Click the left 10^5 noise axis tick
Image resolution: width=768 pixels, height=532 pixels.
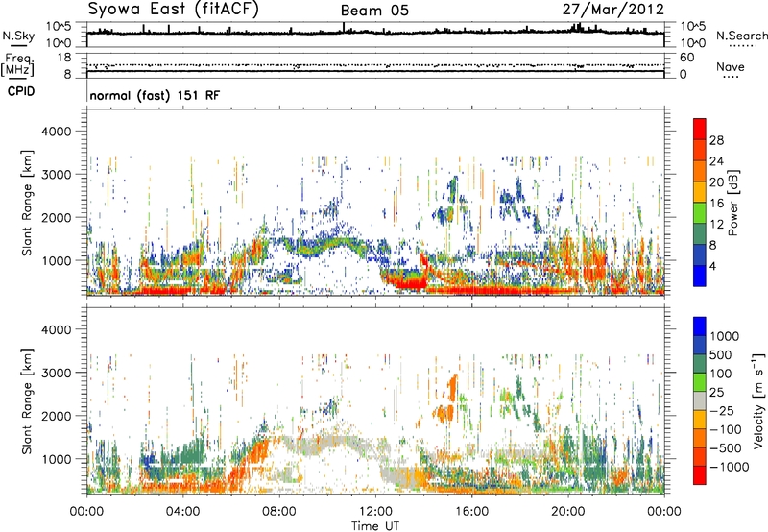pyautogui.click(x=59, y=27)
